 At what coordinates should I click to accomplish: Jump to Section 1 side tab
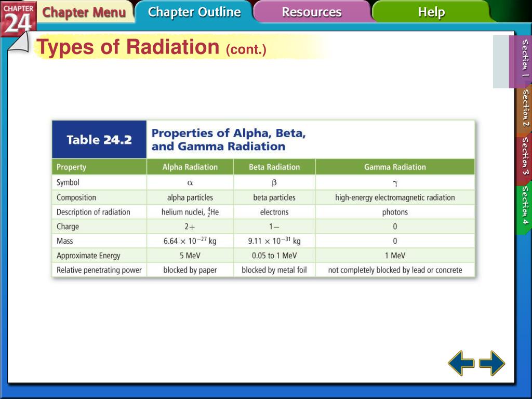[x=524, y=58]
